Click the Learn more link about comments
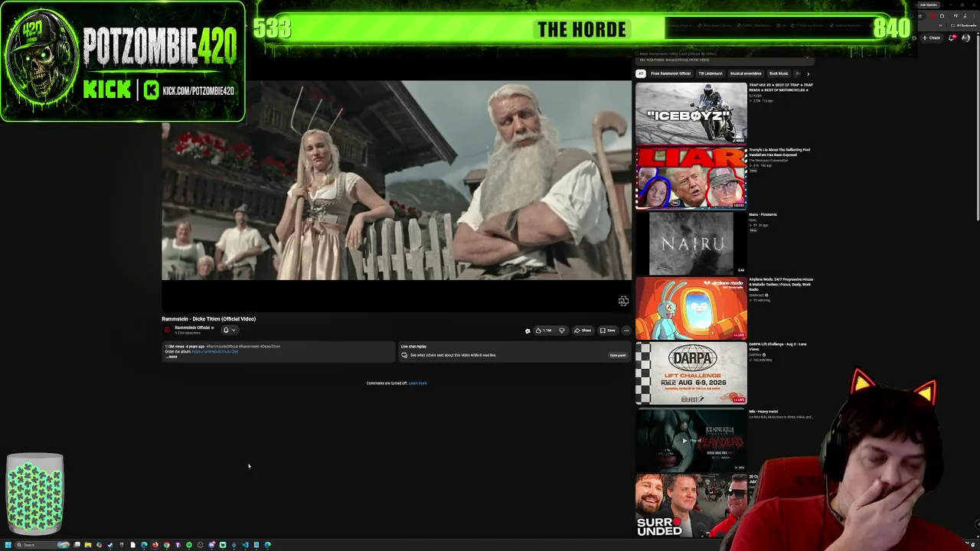The height and width of the screenshot is (551, 980). [417, 383]
